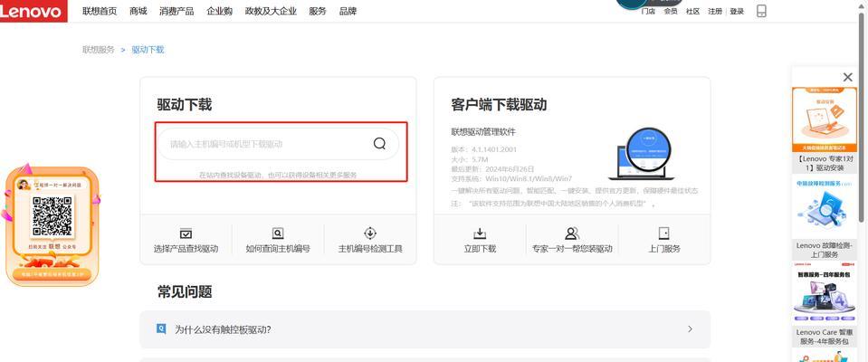Open 消费产品 navigation menu
This screenshot has width=868, height=362.
(176, 11)
